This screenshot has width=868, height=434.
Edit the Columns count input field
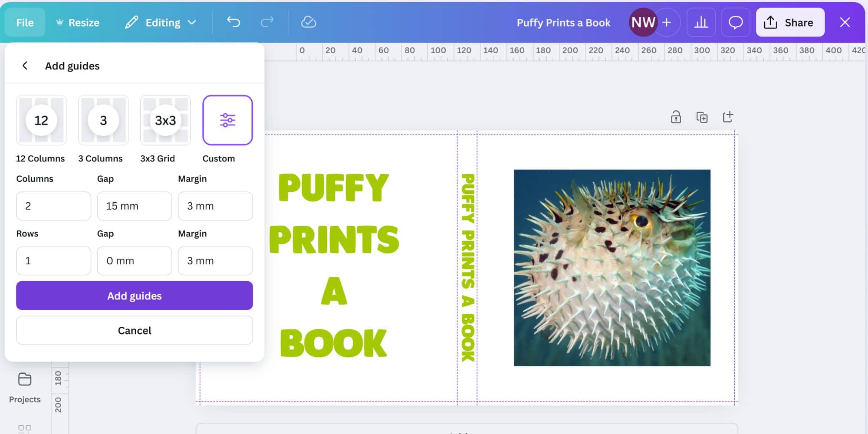click(53, 206)
